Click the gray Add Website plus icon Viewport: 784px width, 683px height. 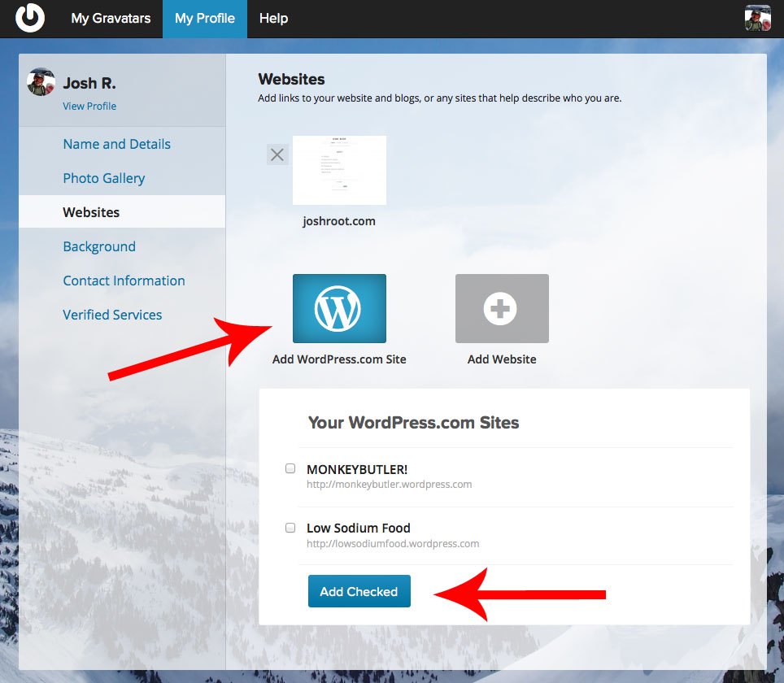coord(502,309)
